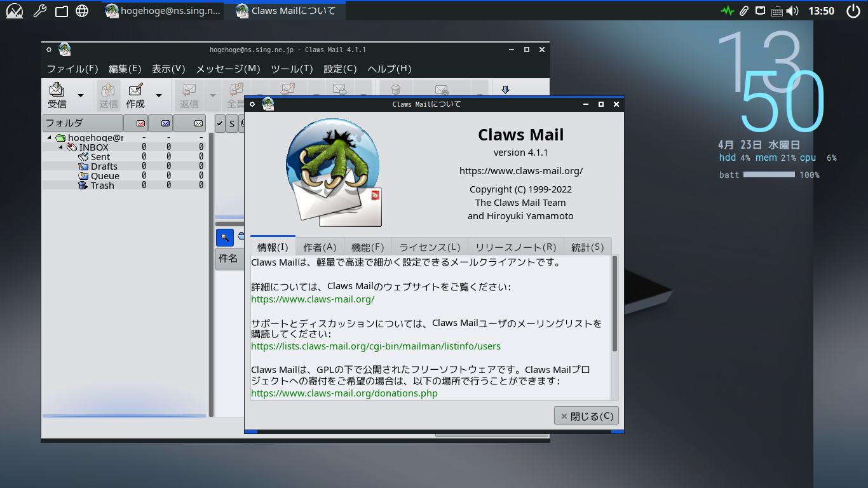This screenshot has width=868, height=488.
Task: Open the dropdown arrow next to 受信
Action: 81,95
